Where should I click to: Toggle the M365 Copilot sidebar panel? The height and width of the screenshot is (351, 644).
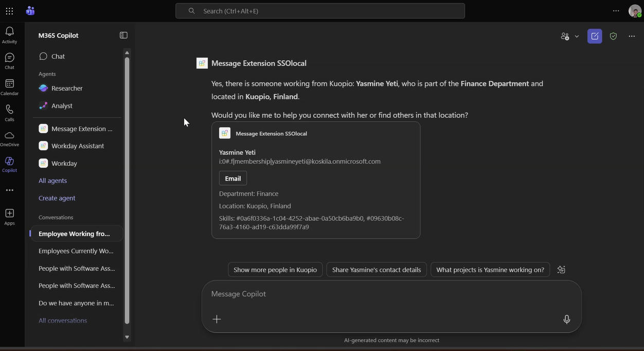[123, 36]
